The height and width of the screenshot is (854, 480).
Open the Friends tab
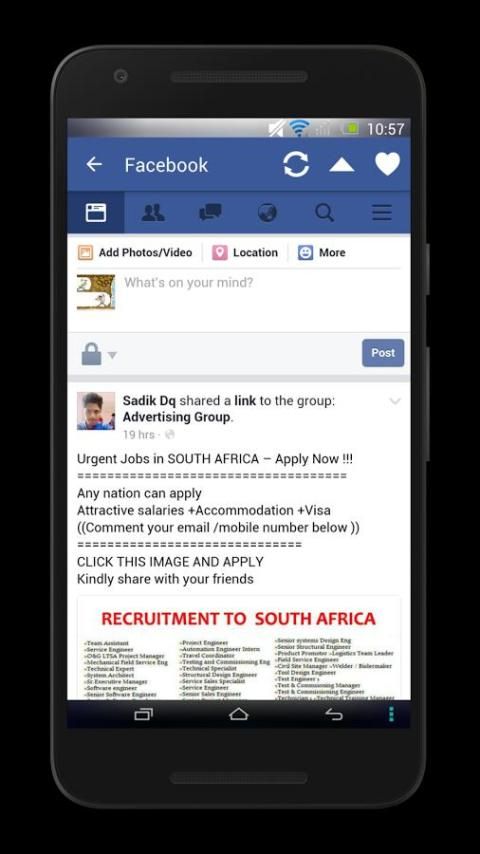click(153, 212)
